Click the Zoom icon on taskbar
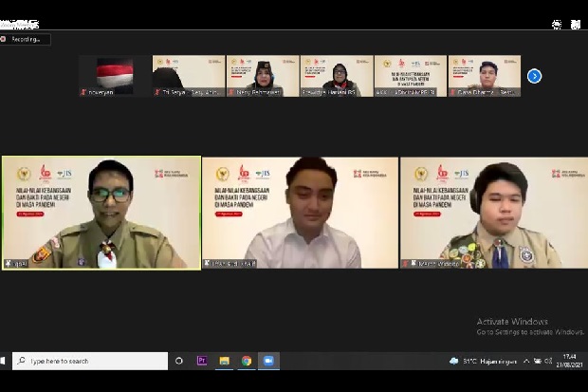The width and height of the screenshot is (588, 392). [268, 361]
